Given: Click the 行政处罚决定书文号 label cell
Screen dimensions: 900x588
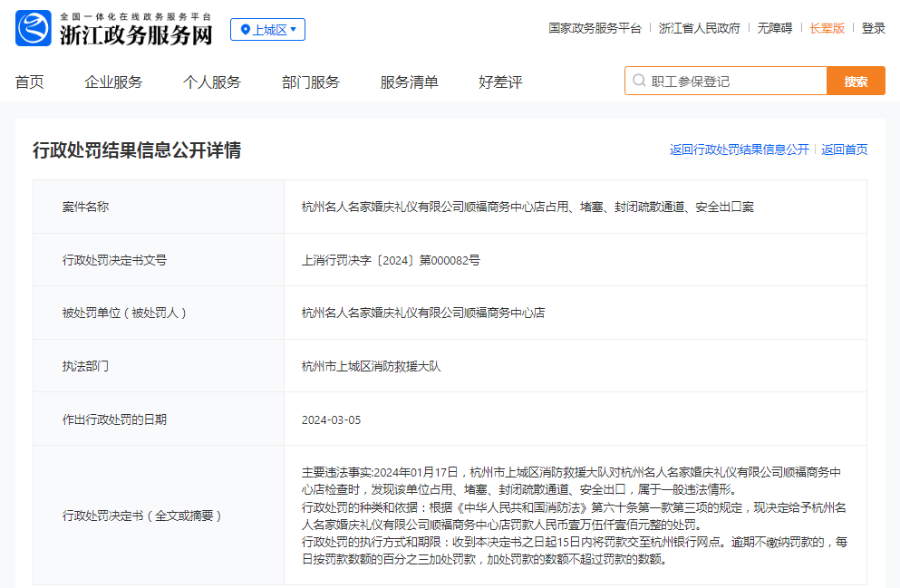Looking at the screenshot, I should 159,260.
